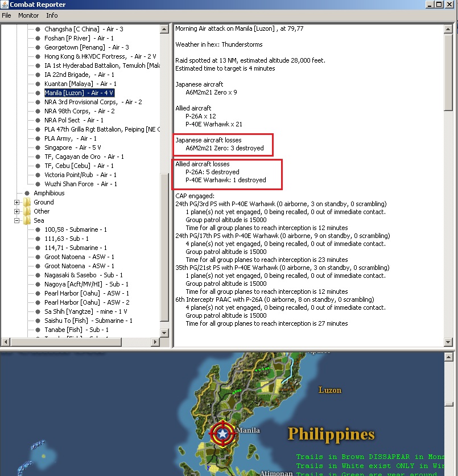Click bullet icon beside 111,63 - Sub
Image resolution: width=458 pixels, height=476 pixels.
(38, 239)
